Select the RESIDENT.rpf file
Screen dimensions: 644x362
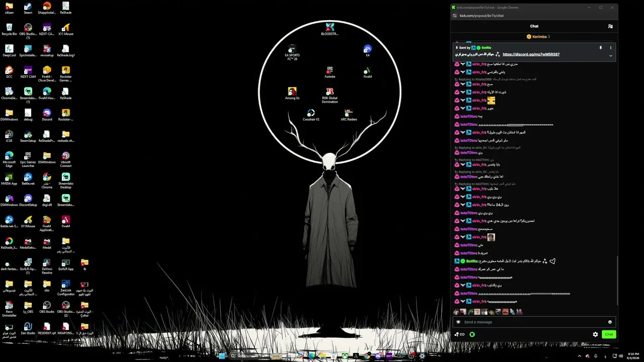pyautogui.click(x=47, y=329)
